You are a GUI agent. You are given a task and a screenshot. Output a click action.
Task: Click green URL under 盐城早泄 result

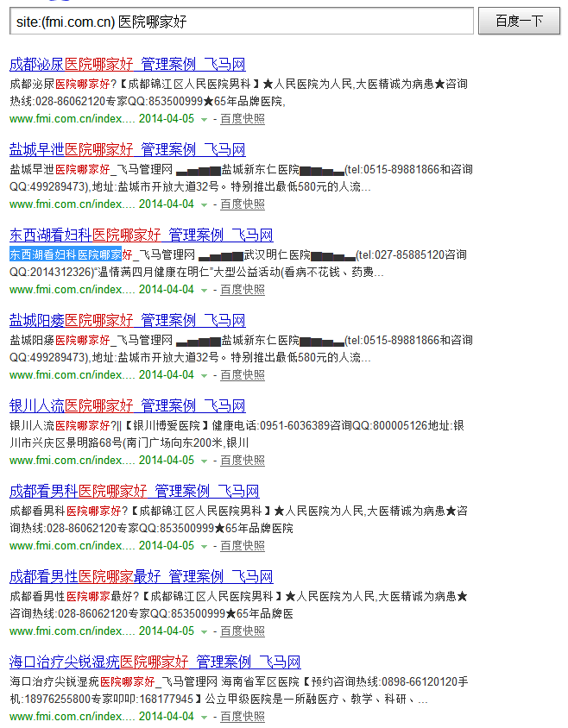[72, 204]
